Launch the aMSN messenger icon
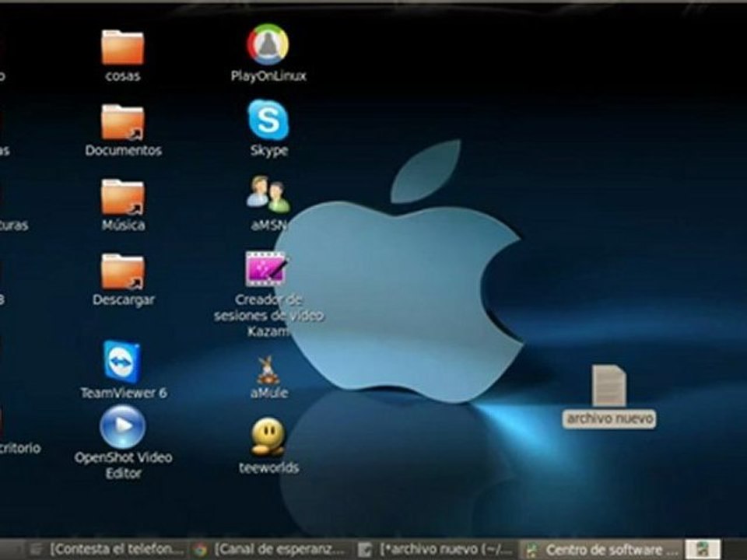This screenshot has height=560, width=747. (x=268, y=194)
